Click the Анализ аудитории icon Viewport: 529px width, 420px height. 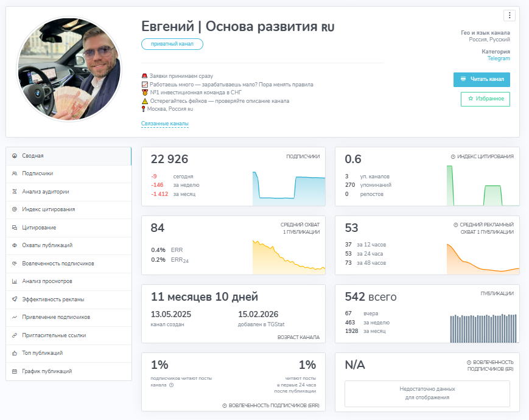click(15, 191)
